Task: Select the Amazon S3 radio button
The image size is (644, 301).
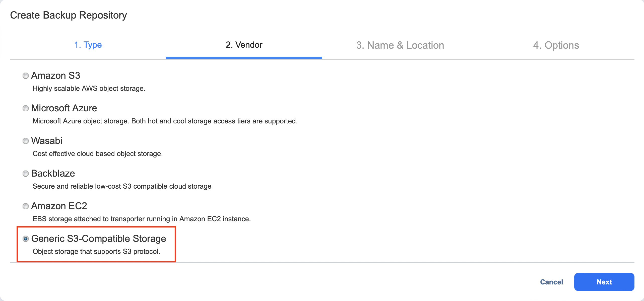Action: tap(25, 76)
